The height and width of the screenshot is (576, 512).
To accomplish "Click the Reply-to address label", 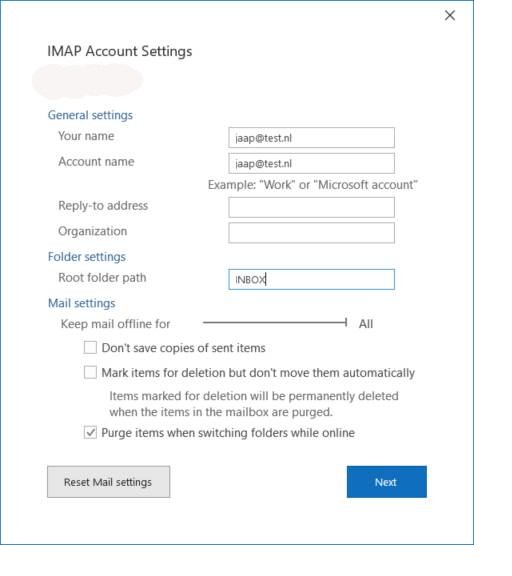I will coord(103,206).
